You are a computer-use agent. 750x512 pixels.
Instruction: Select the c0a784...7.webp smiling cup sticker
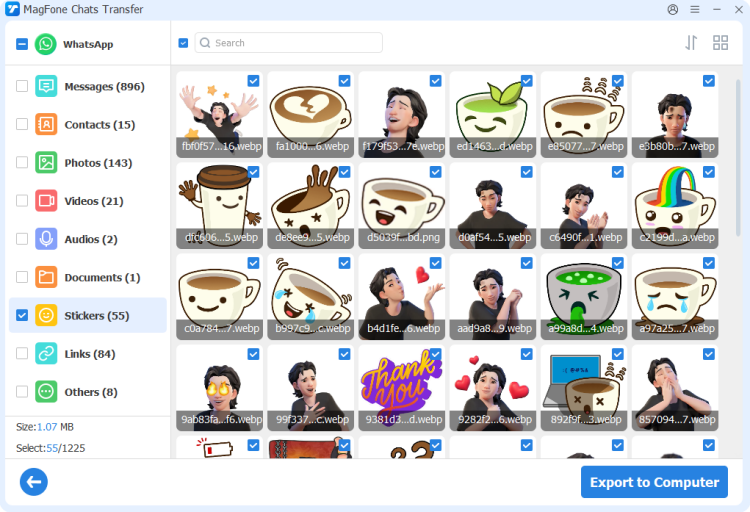click(220, 297)
